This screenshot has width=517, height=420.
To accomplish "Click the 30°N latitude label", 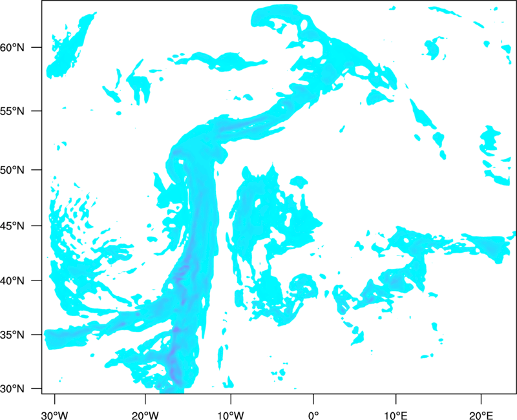I will point(12,389).
